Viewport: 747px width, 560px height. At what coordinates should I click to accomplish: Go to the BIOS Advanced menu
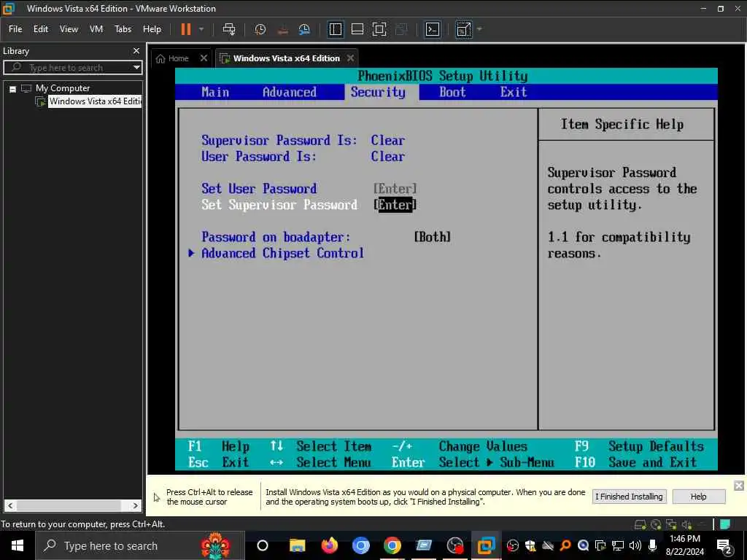tap(289, 93)
